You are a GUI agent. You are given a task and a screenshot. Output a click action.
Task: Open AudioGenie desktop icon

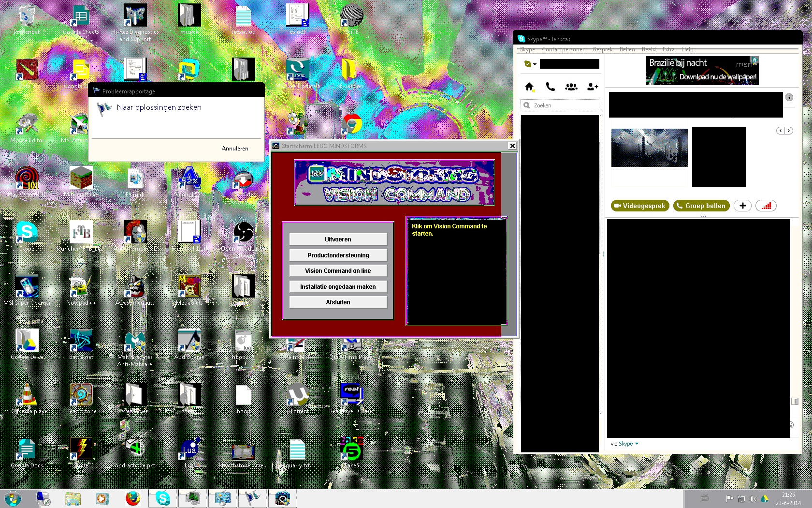tap(189, 344)
